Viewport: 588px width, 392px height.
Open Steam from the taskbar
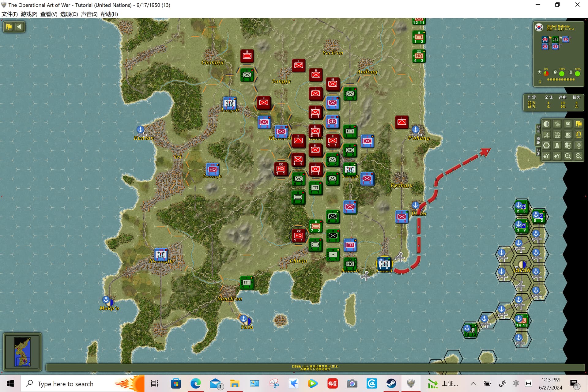[391, 383]
